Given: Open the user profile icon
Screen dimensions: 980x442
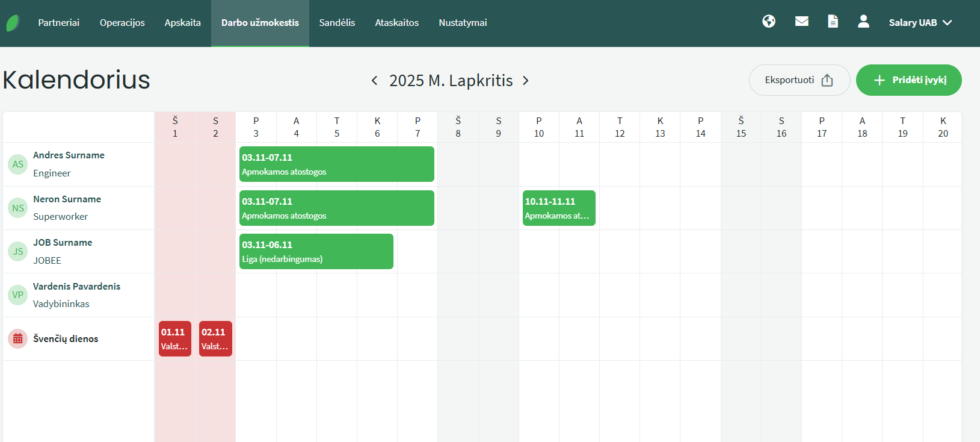Looking at the screenshot, I should 863,22.
